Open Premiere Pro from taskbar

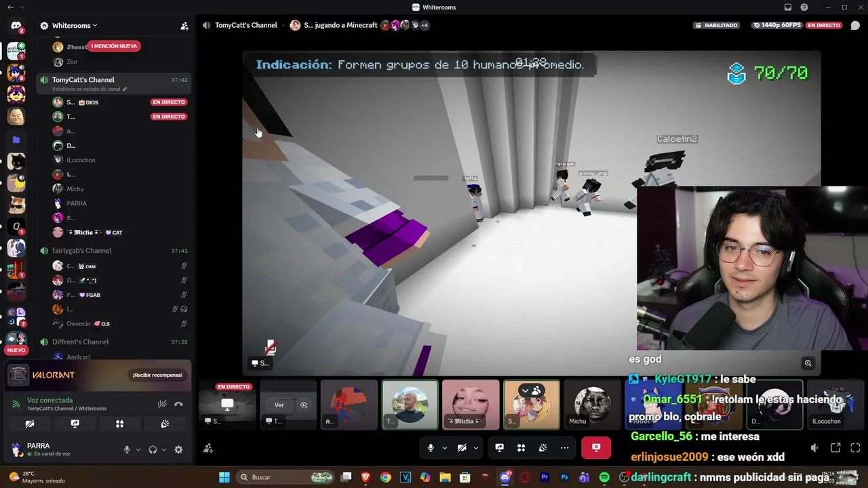[x=544, y=477]
